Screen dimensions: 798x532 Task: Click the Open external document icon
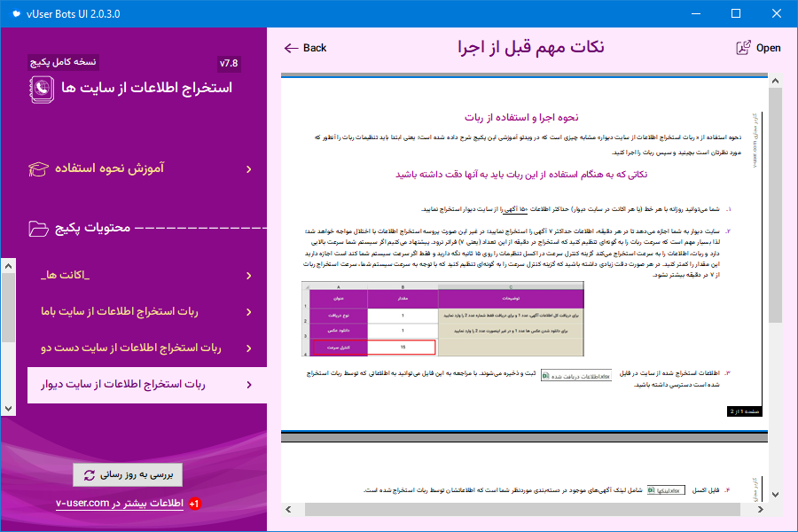[743, 48]
